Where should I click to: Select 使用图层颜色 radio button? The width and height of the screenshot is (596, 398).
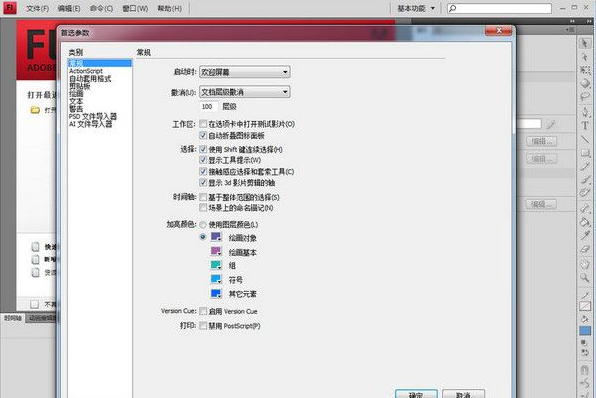203,225
